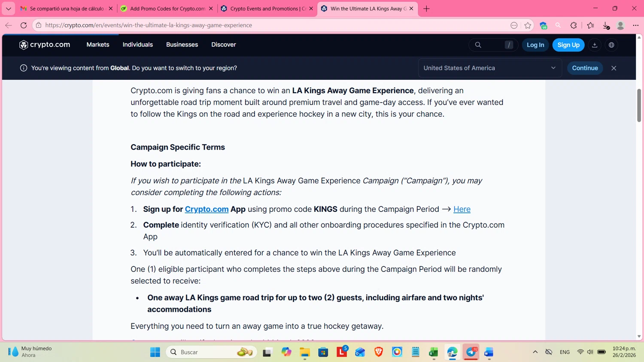Open Task View from taskbar
Screen dimensions: 644x362
(x=267, y=352)
